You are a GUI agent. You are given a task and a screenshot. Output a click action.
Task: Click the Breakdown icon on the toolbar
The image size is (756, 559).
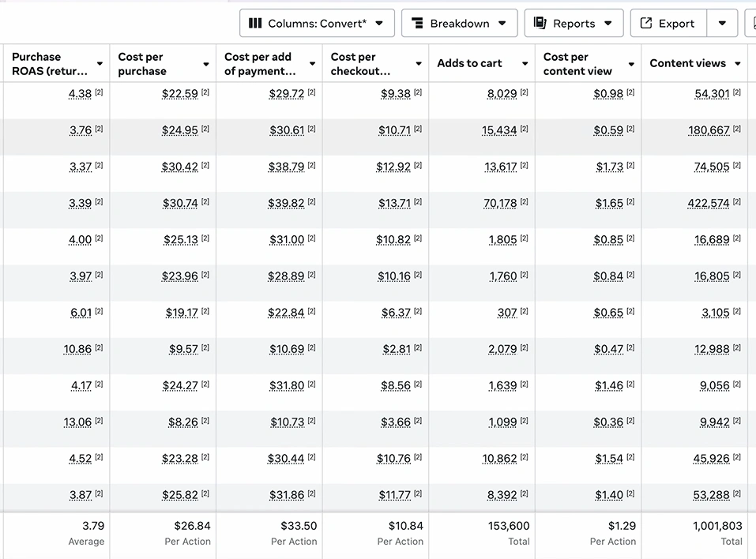417,24
